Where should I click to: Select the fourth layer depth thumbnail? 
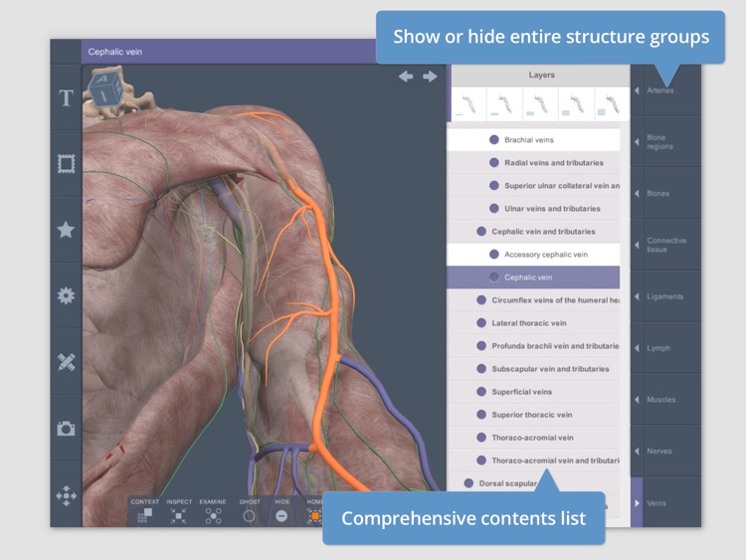(x=576, y=104)
